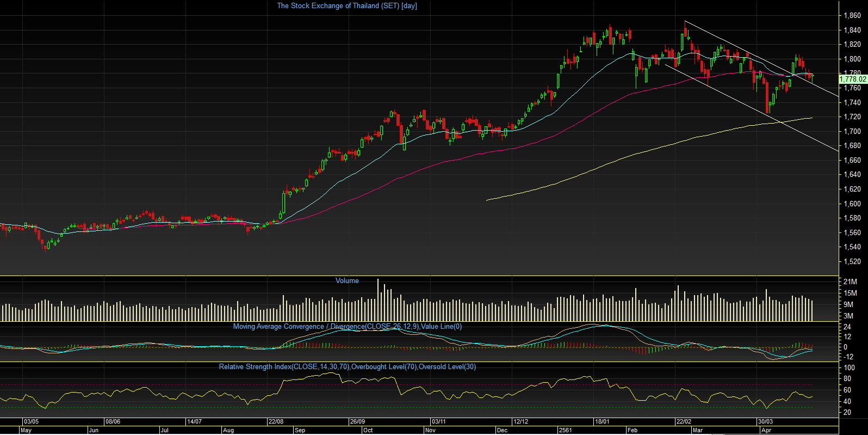Select the Dec month label
Viewport: 868px width, 435px height.
502,431
